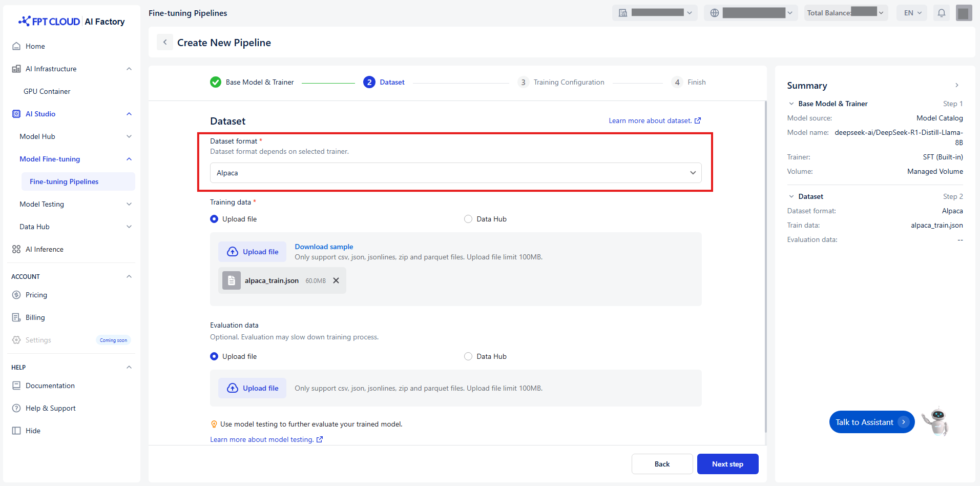The image size is (980, 486).
Task: Click the Hide sidebar icon
Action: [16, 431]
